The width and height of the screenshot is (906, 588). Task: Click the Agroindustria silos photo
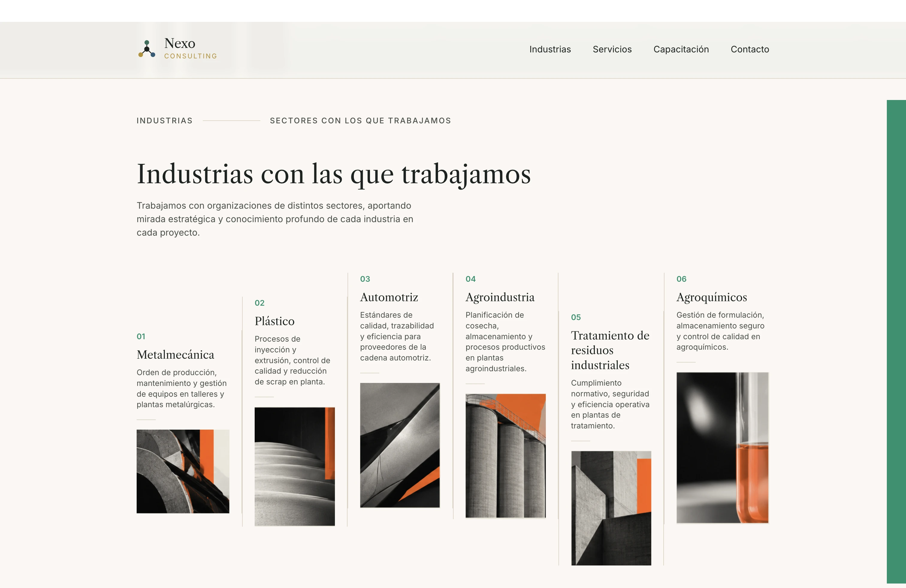tap(505, 456)
